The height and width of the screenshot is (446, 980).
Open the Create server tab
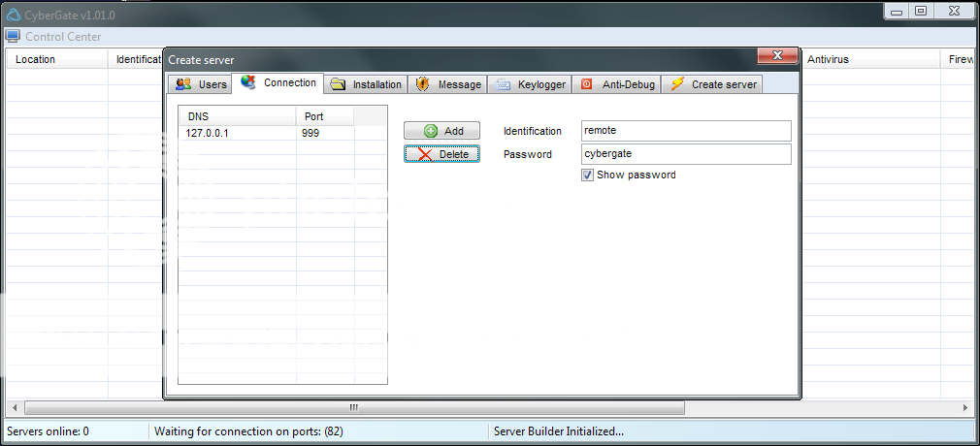click(x=712, y=84)
